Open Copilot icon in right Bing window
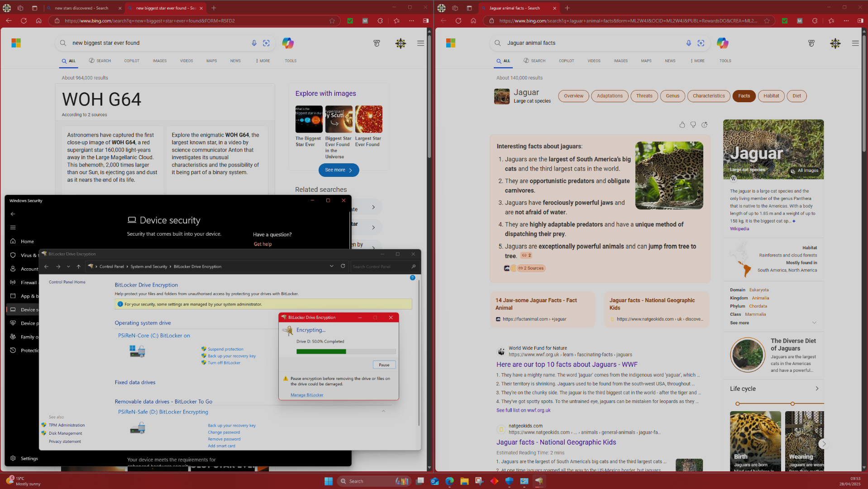This screenshot has width=868, height=489. [x=722, y=43]
